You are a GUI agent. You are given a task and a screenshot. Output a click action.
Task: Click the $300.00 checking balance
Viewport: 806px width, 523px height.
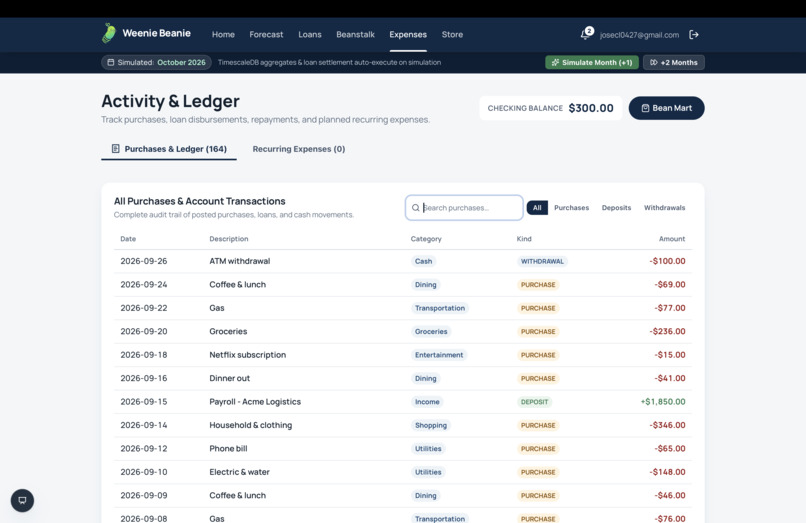(x=591, y=108)
